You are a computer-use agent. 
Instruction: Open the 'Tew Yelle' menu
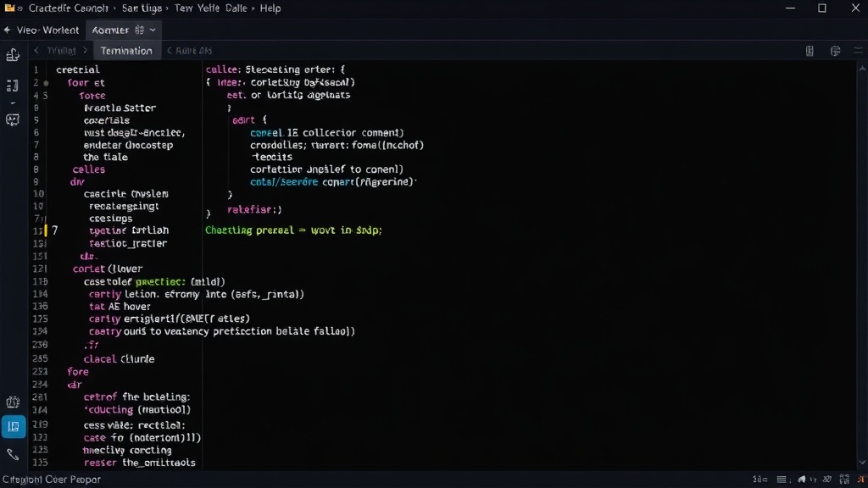coord(197,8)
